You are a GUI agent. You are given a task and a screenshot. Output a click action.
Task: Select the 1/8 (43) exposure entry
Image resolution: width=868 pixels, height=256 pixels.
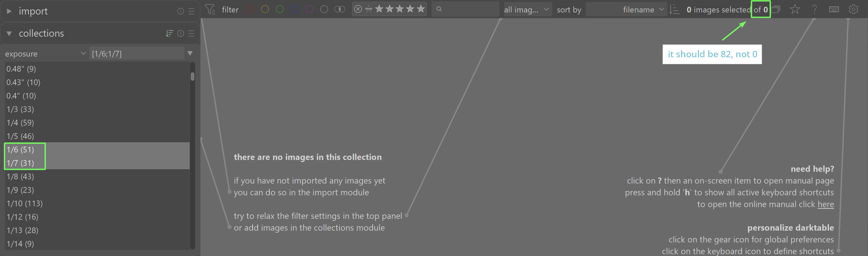point(20,177)
